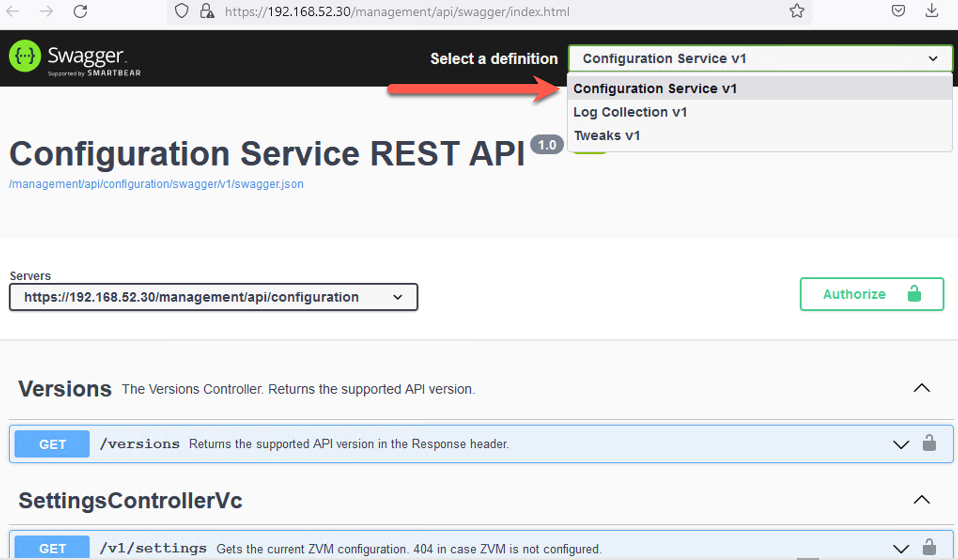Image resolution: width=958 pixels, height=560 pixels.
Task: Choose Tweaks v1 definition
Action: [760, 135]
